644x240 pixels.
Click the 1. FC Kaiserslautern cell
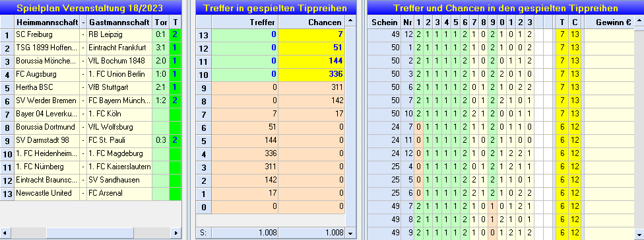[x=119, y=167]
